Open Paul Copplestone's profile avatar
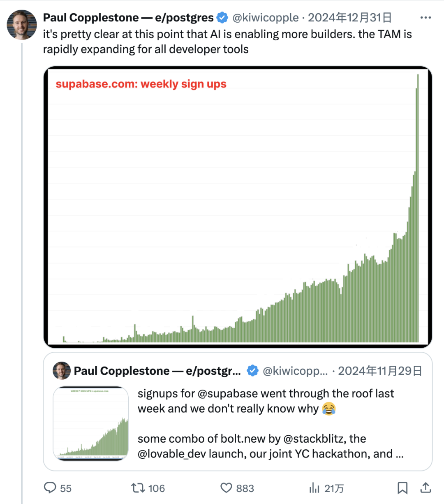The image size is (444, 504). [x=22, y=25]
